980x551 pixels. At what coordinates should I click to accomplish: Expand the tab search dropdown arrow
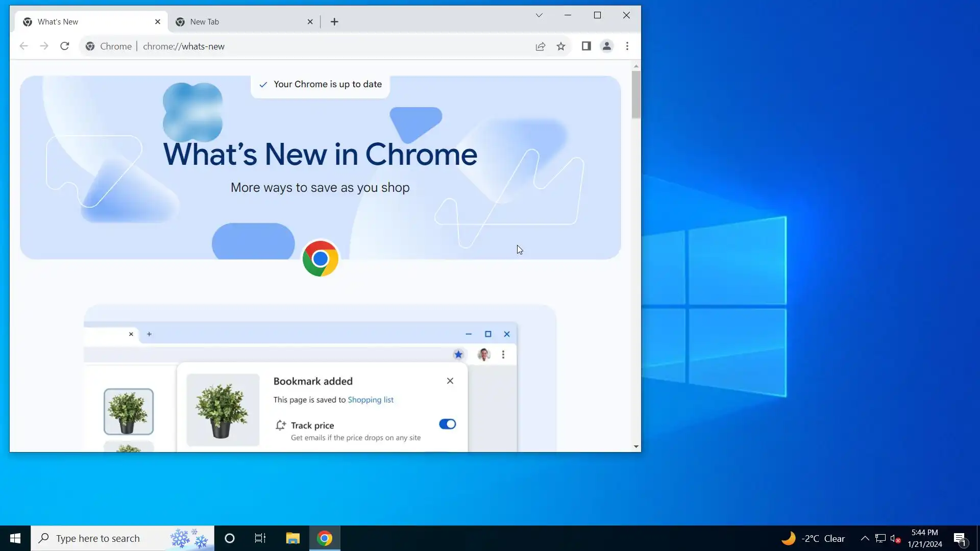(x=539, y=15)
